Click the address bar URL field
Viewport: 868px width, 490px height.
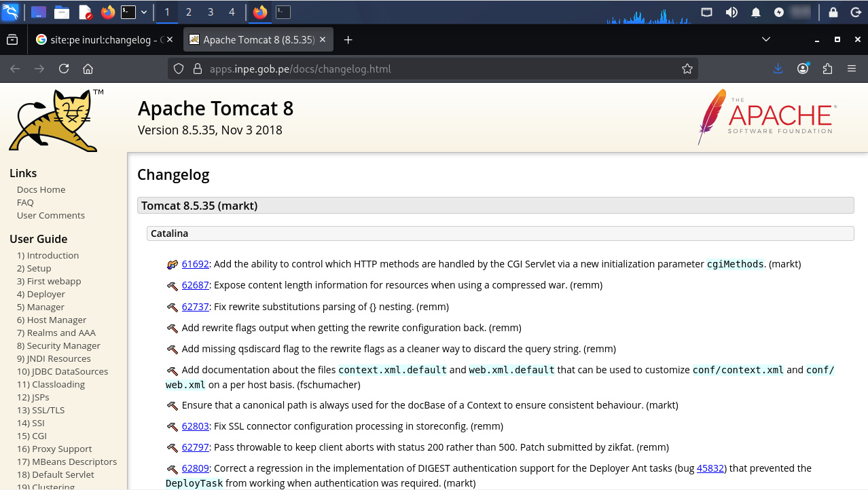(x=435, y=69)
